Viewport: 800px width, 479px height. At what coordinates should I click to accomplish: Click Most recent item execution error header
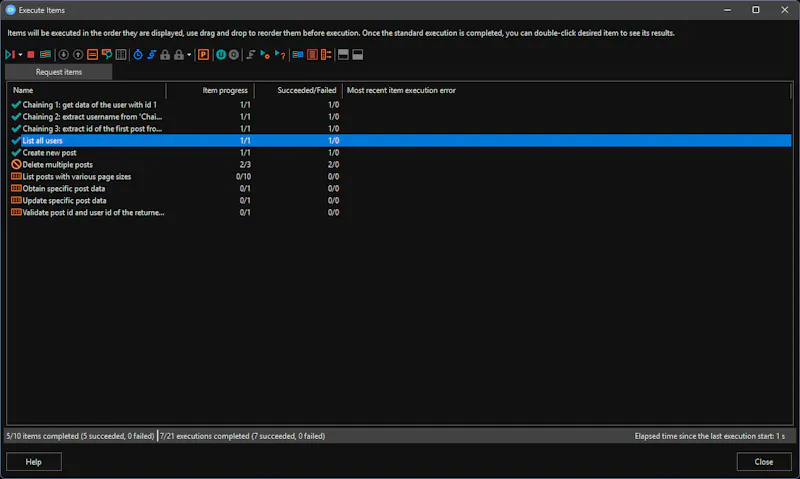pyautogui.click(x=566, y=90)
